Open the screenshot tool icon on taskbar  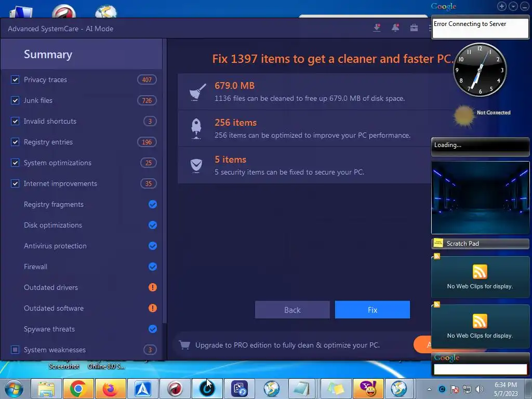(239, 389)
